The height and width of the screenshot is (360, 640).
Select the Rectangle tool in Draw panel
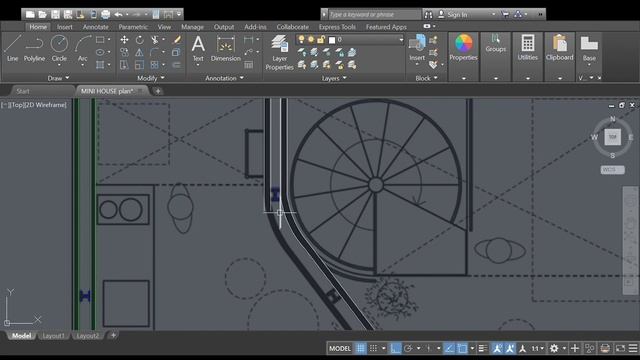coord(100,40)
